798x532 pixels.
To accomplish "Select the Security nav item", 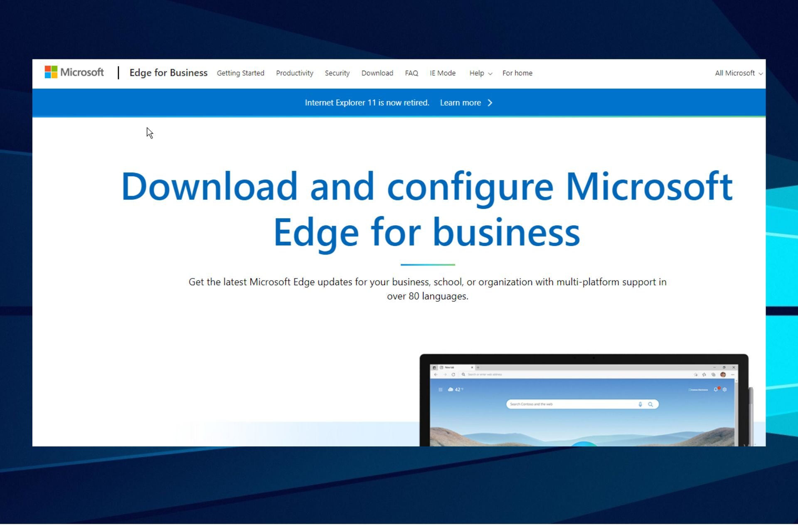I will [x=337, y=73].
